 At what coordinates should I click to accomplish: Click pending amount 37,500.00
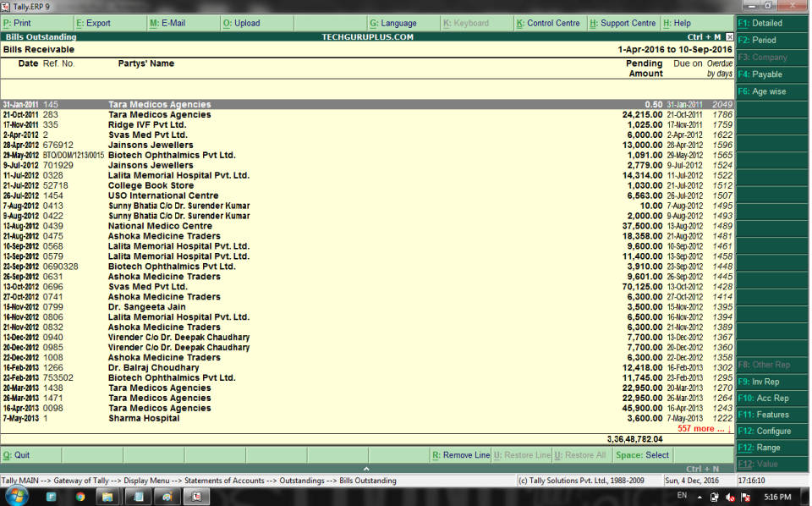click(x=642, y=226)
